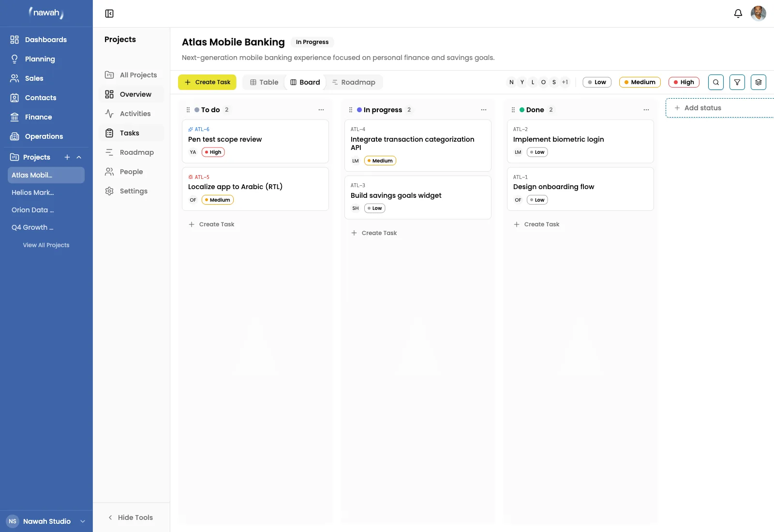
Task: Click the green status dot beside Done
Action: 522,110
